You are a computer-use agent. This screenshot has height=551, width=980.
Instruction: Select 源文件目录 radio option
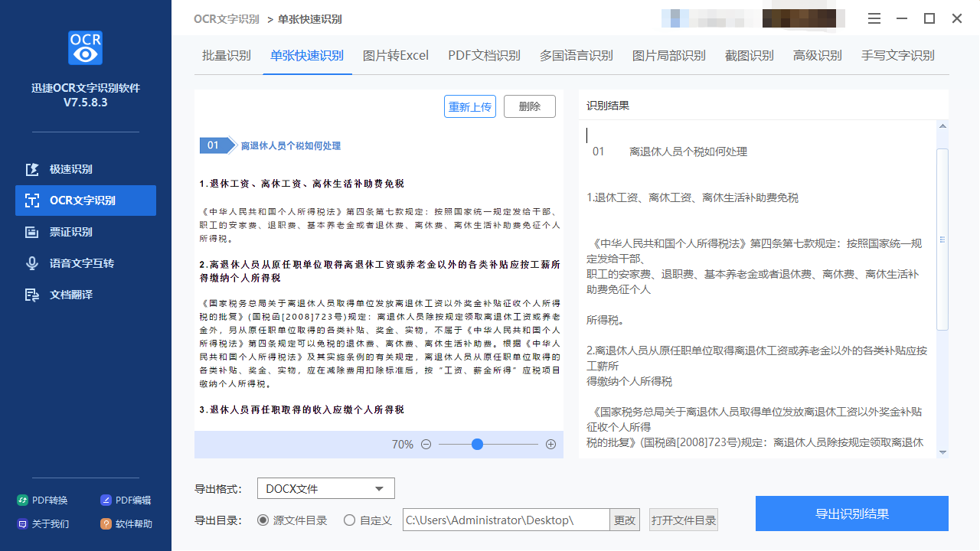tap(292, 520)
